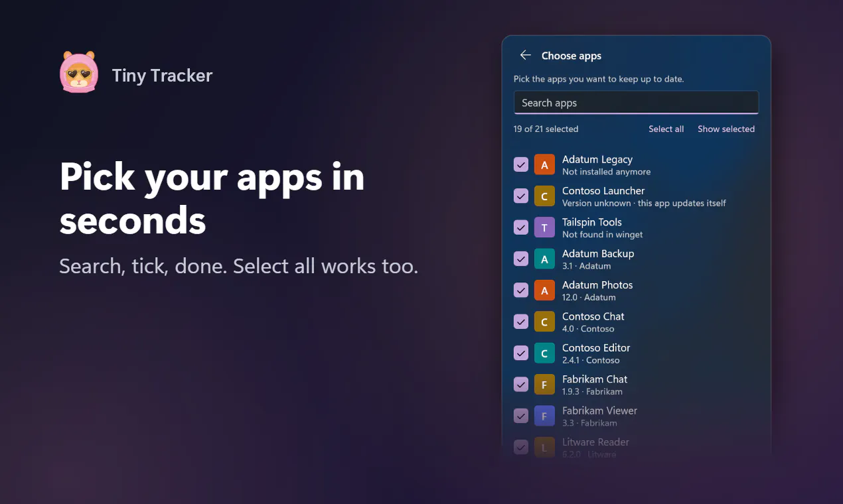The height and width of the screenshot is (504, 843).
Task: Click the Not installed anymore status text
Action: [x=606, y=172]
